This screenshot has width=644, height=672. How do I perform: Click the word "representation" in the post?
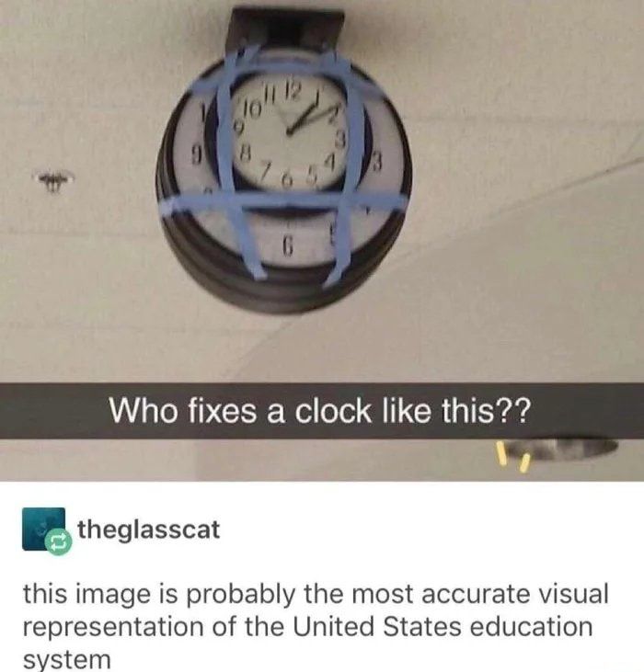pos(113,628)
